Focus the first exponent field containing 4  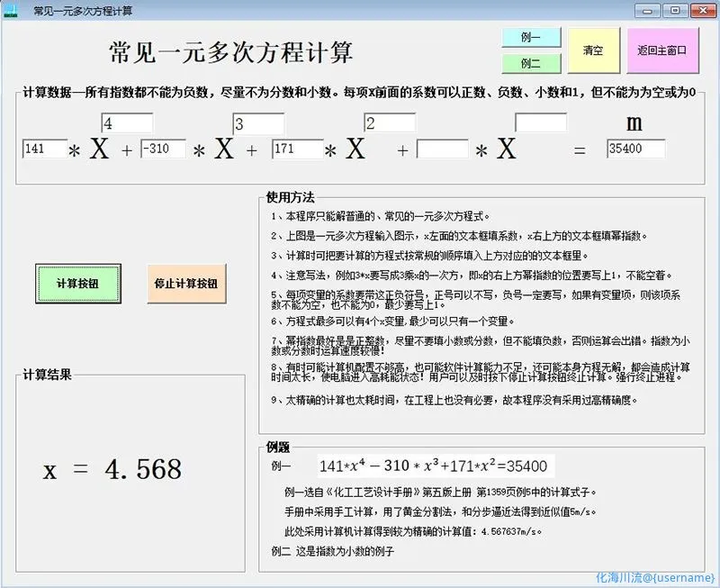pyautogui.click(x=127, y=123)
